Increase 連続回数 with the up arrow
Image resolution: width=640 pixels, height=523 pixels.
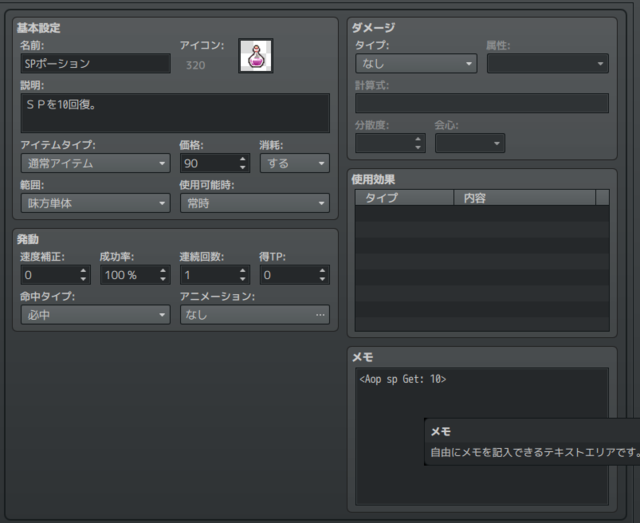coord(243,270)
